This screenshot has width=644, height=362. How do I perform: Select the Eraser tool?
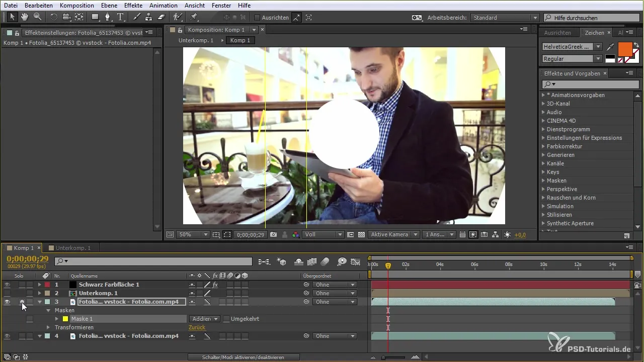click(x=162, y=17)
